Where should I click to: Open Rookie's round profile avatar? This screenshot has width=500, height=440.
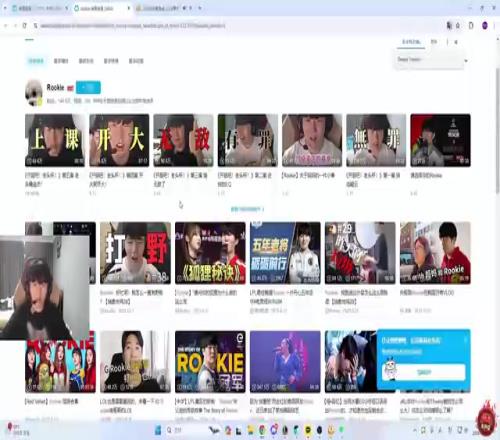34,93
